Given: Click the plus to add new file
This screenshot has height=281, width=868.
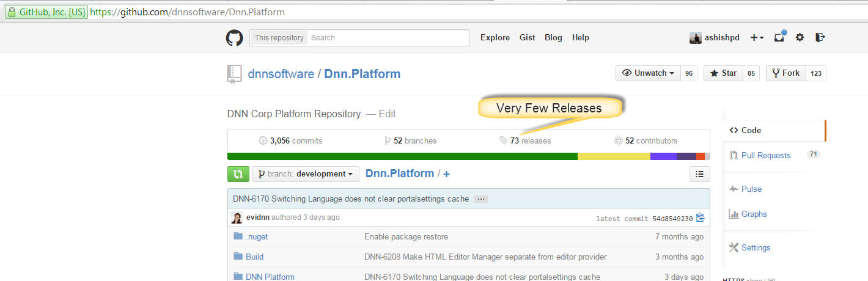Looking at the screenshot, I should 447,174.
